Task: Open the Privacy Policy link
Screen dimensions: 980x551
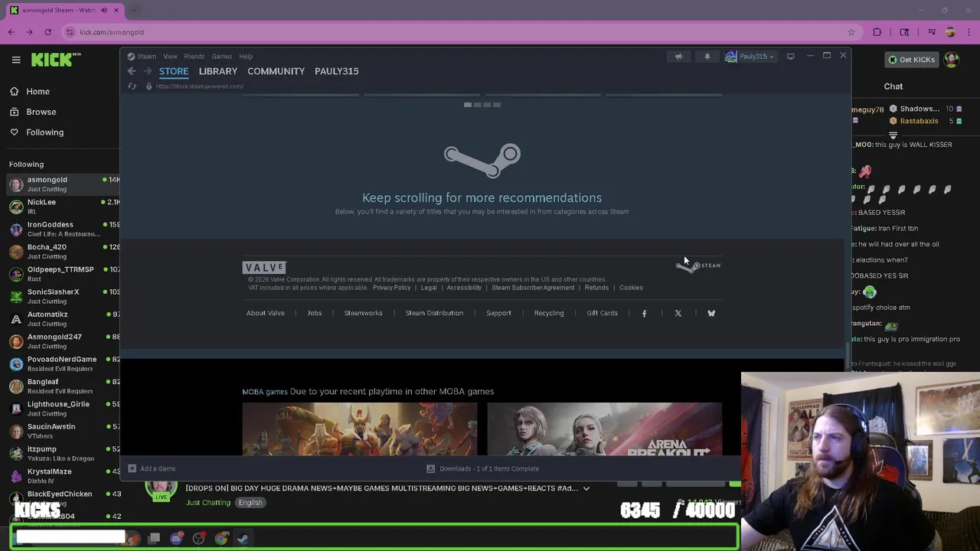Action: point(392,288)
